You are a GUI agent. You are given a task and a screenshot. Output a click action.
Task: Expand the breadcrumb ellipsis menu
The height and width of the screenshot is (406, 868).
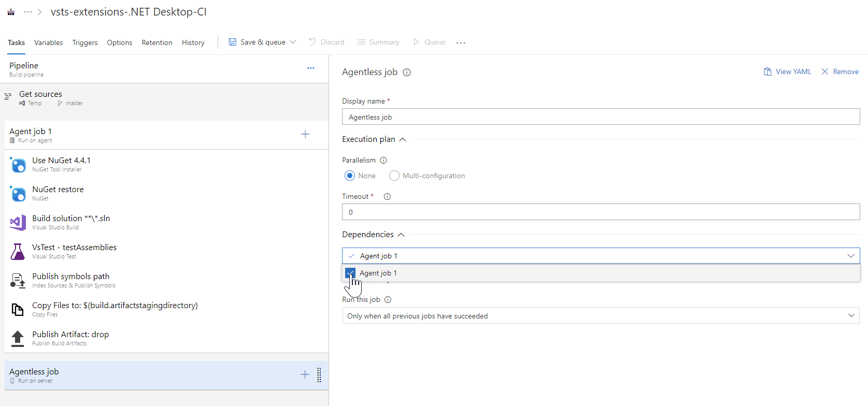point(28,12)
